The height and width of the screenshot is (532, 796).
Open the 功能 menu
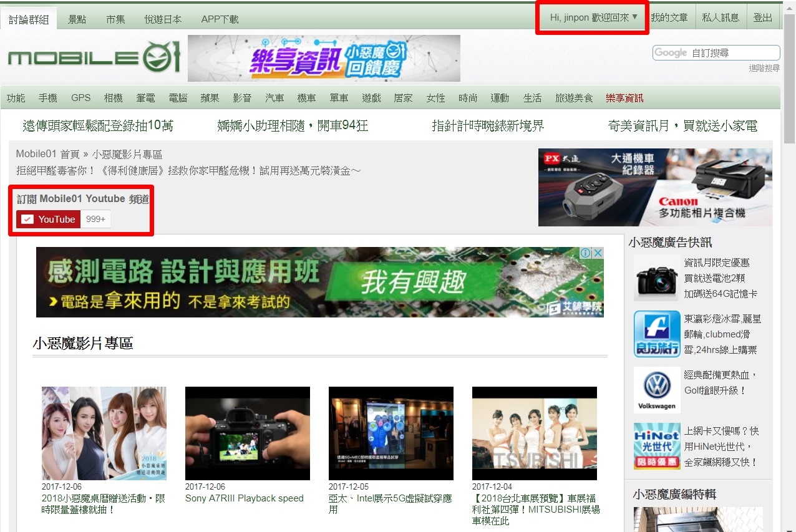point(16,98)
